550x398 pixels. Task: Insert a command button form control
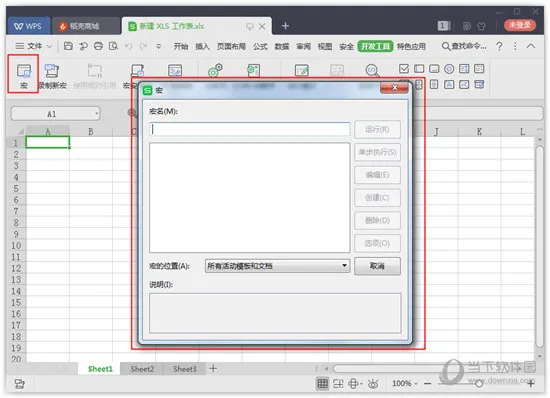point(434,69)
